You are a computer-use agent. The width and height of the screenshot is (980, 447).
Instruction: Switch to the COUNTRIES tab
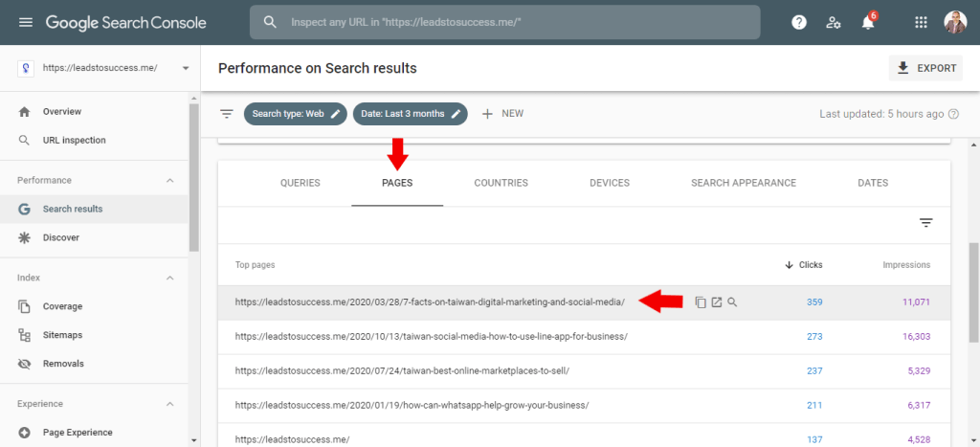501,183
